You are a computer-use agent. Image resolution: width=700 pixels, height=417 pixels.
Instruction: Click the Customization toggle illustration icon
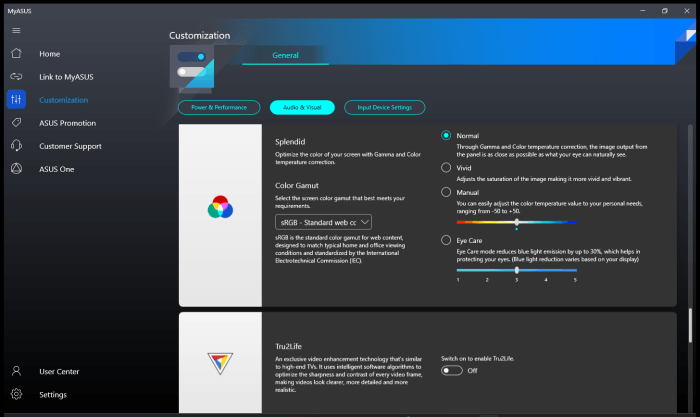pos(192,67)
